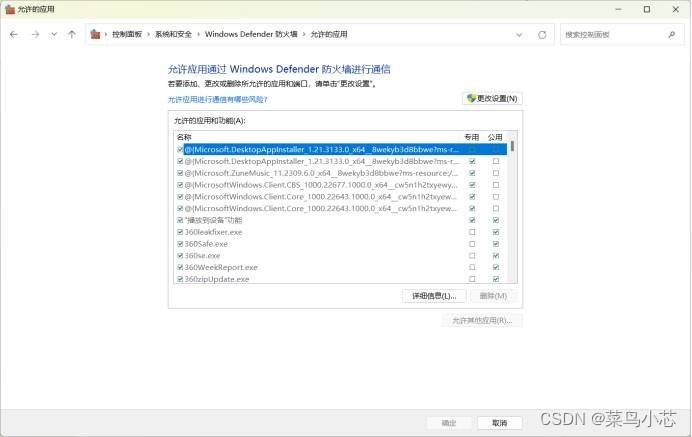The width and height of the screenshot is (692, 437).
Task: Open recent locations dropdown chevron
Action: 54,34
